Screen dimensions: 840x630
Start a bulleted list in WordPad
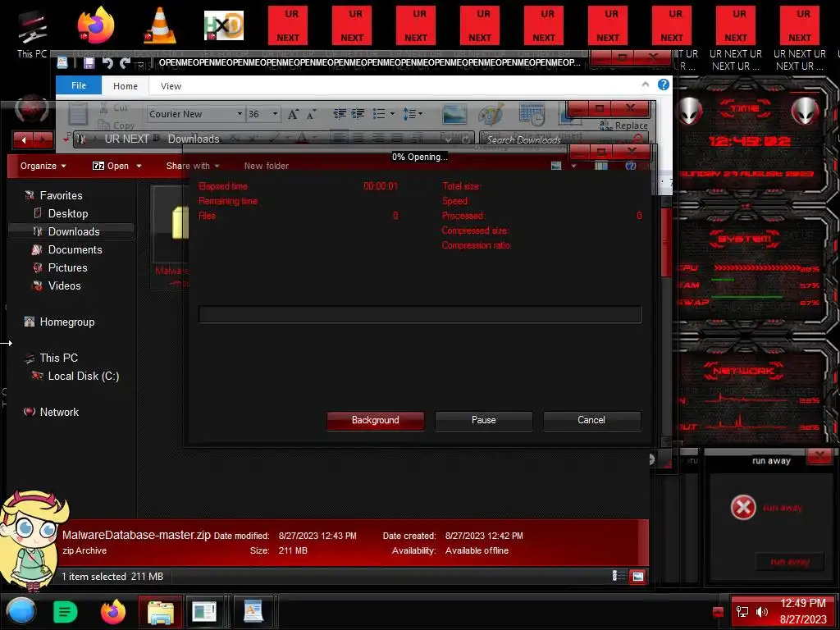click(379, 113)
